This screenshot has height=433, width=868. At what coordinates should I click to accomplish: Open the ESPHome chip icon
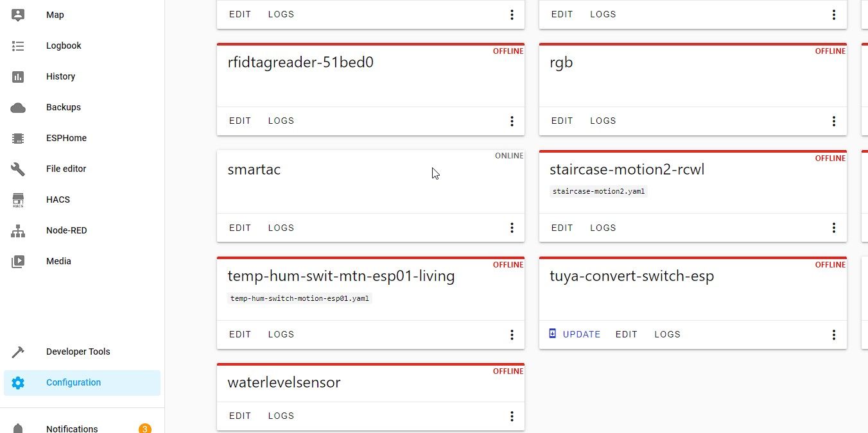tap(18, 138)
